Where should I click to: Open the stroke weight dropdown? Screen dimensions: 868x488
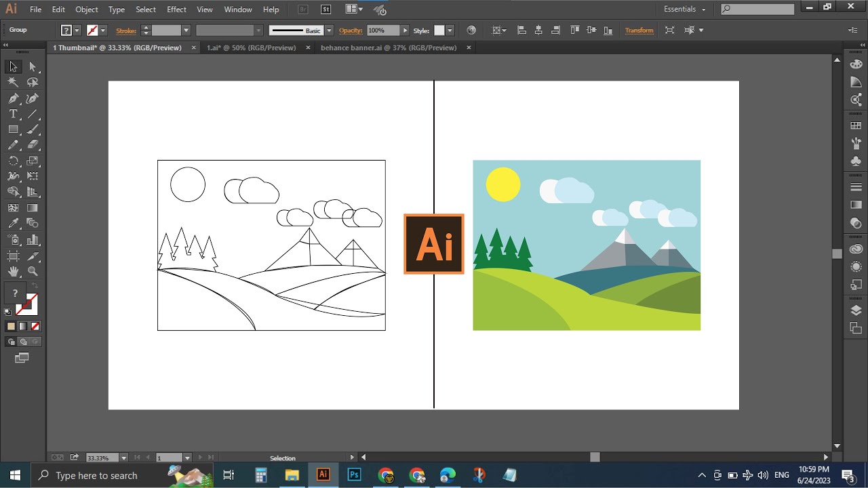click(x=186, y=30)
